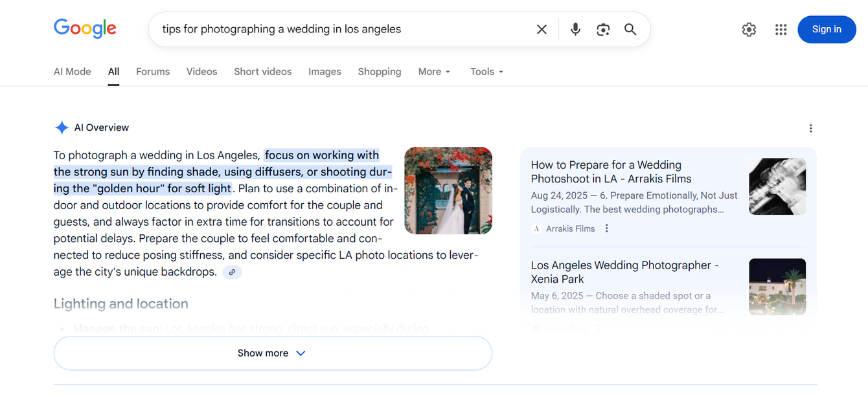This screenshot has width=868, height=398.
Task: Click the magnifying glass search icon
Action: tap(630, 29)
